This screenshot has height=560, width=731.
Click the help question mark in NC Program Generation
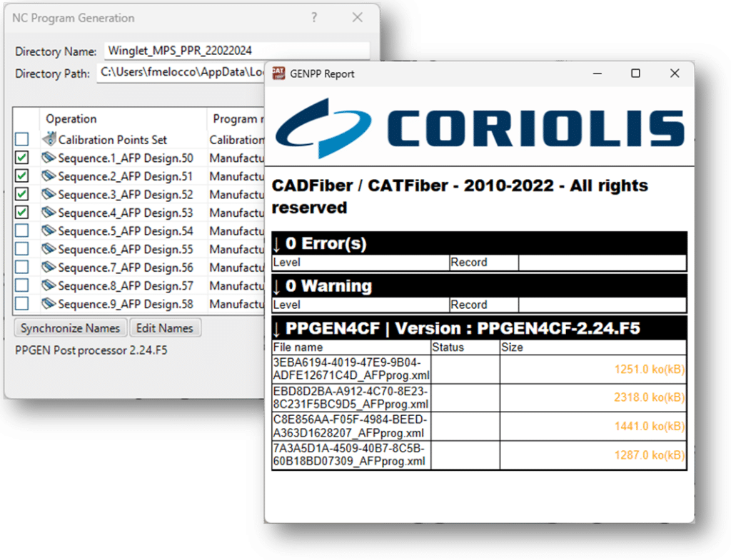click(314, 18)
